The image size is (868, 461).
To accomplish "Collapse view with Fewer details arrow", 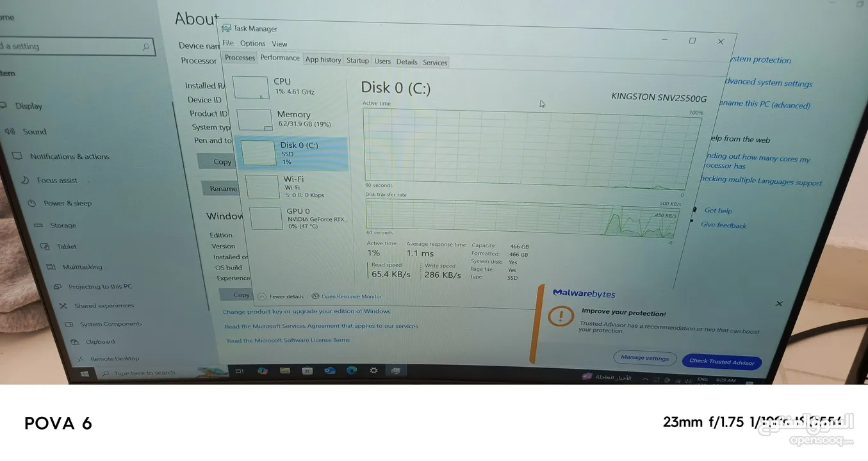I will point(261,296).
